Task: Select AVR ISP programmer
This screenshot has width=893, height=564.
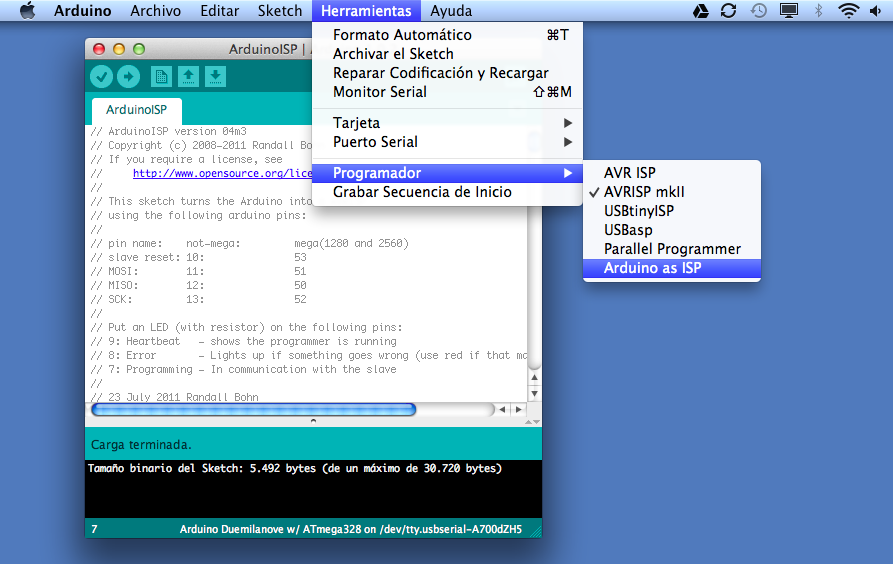Action: click(672, 173)
